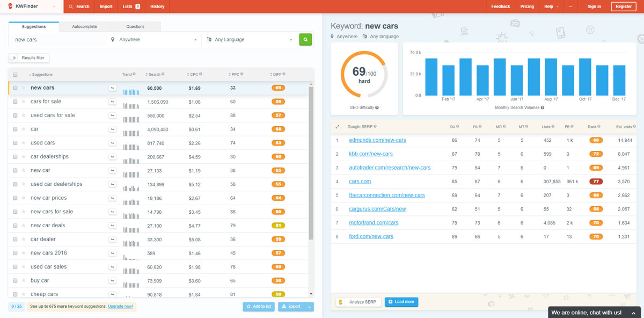Sort by the Suggestions column
This screenshot has height=318, width=644.
(x=41, y=74)
